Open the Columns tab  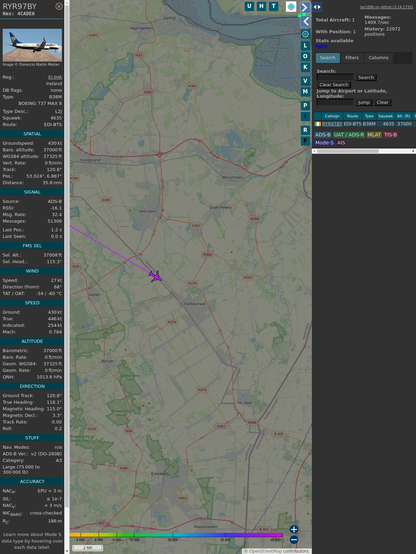(x=378, y=58)
